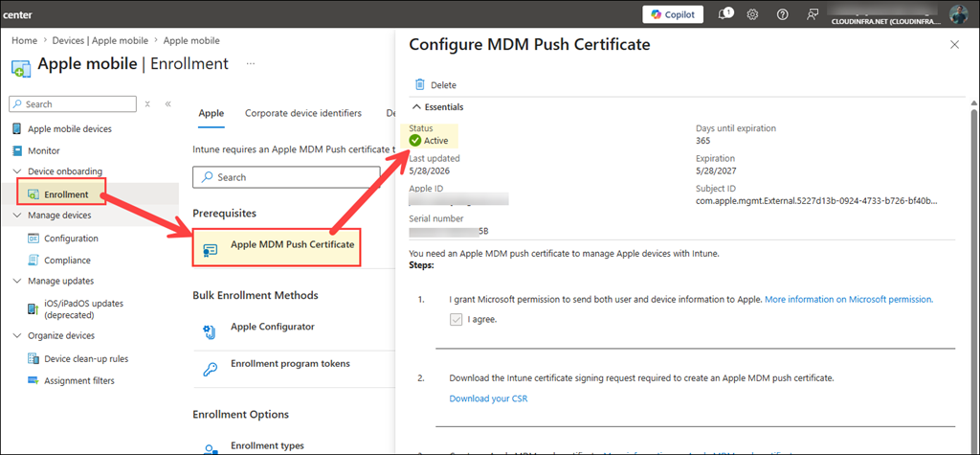
Task: Open Apple Configurator enrollment method
Action: tap(273, 327)
